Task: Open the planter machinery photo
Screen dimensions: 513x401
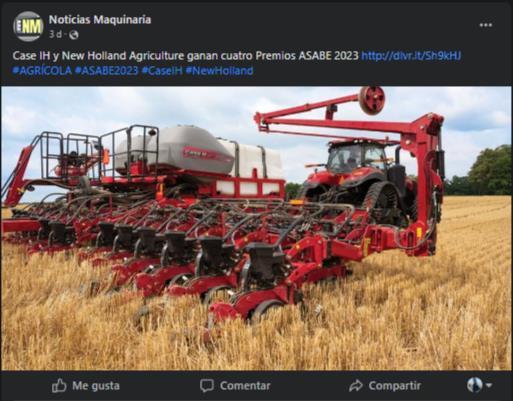Action: pos(256,228)
